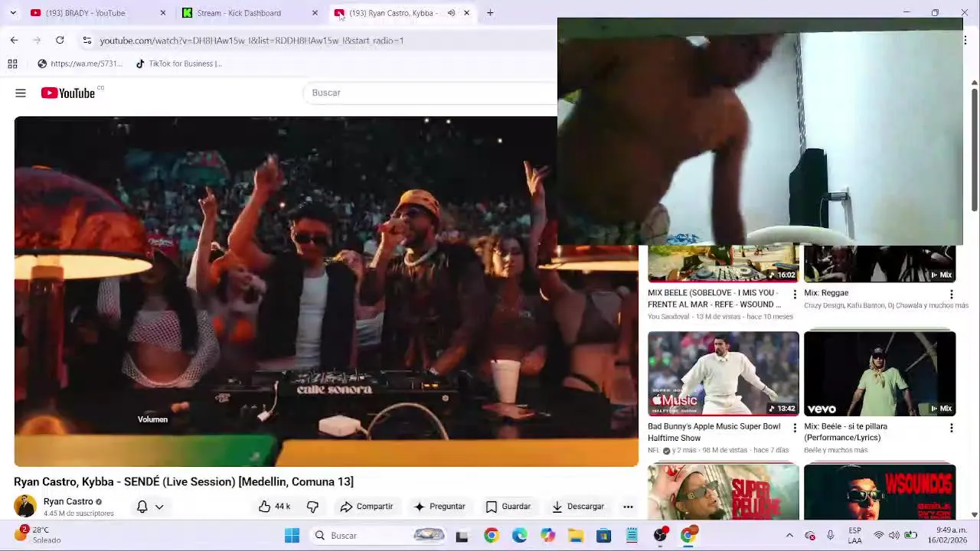The image size is (980, 551).
Task: Click the YouTube search field
Action: coord(430,93)
